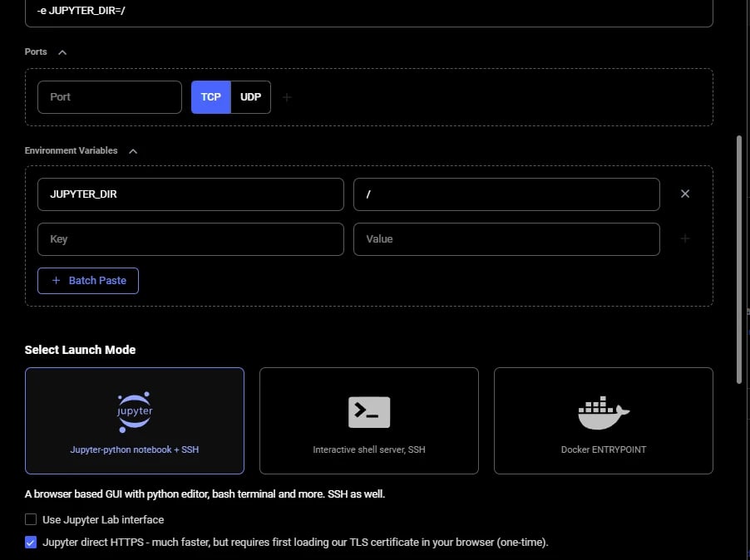The width and height of the screenshot is (750, 560).
Task: Add the port with the plus icon
Action: (287, 97)
